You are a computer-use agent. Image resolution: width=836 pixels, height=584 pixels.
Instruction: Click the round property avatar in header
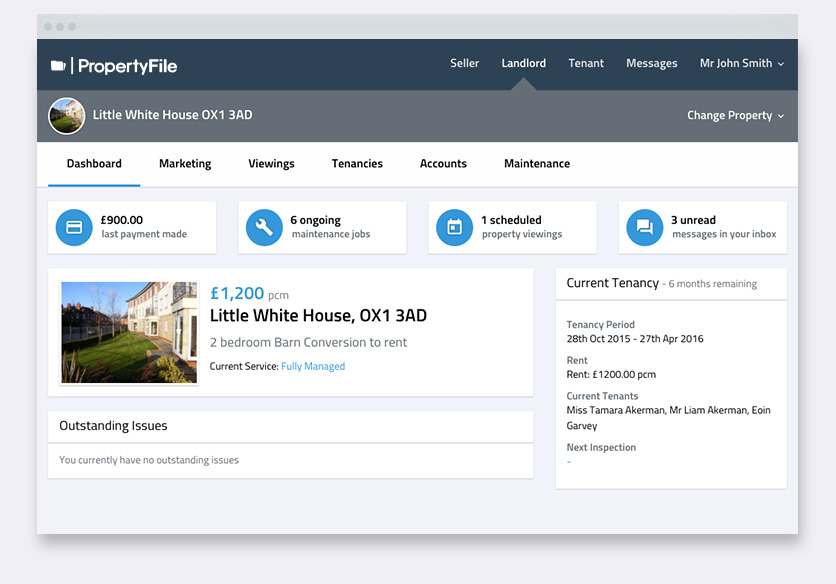point(66,116)
